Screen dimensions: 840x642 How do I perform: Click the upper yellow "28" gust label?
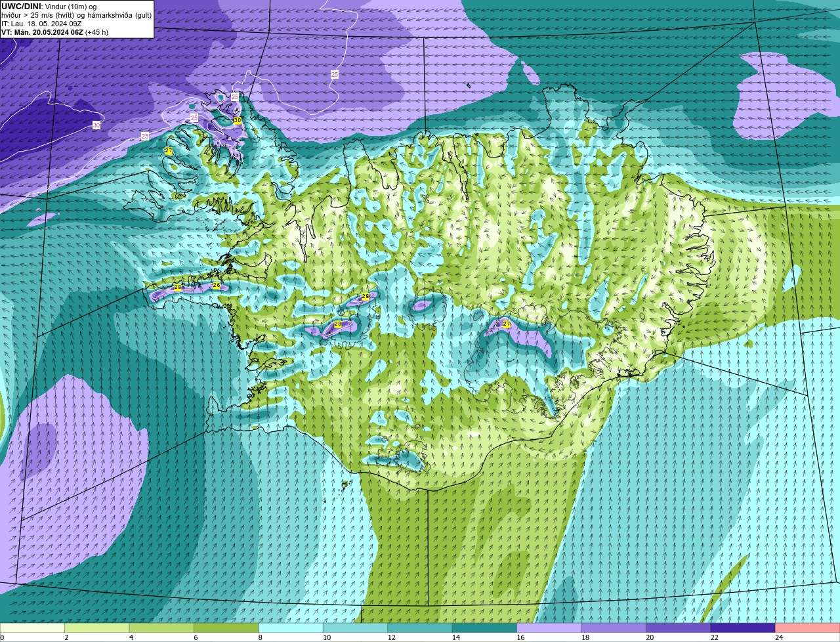coord(366,297)
